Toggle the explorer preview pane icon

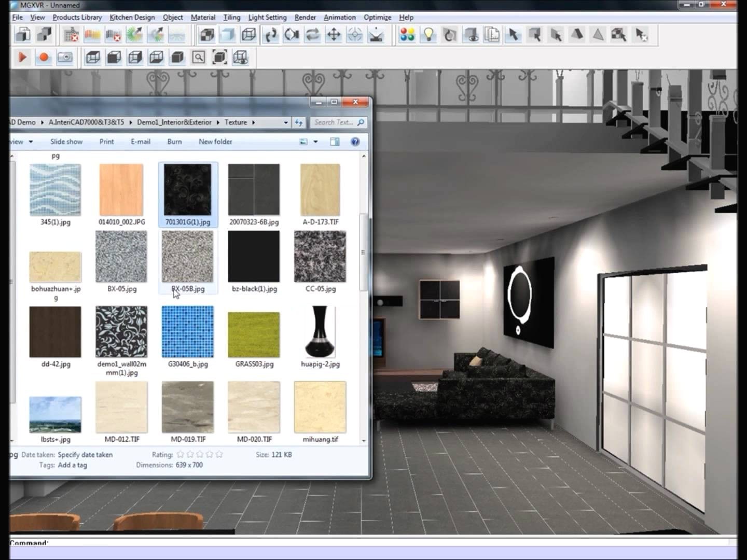pyautogui.click(x=335, y=142)
